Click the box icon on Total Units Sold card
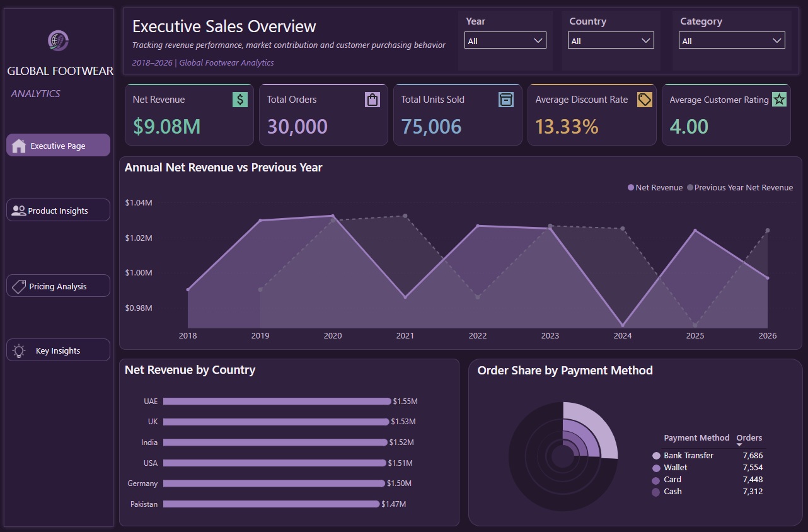The height and width of the screenshot is (532, 808). [506, 99]
